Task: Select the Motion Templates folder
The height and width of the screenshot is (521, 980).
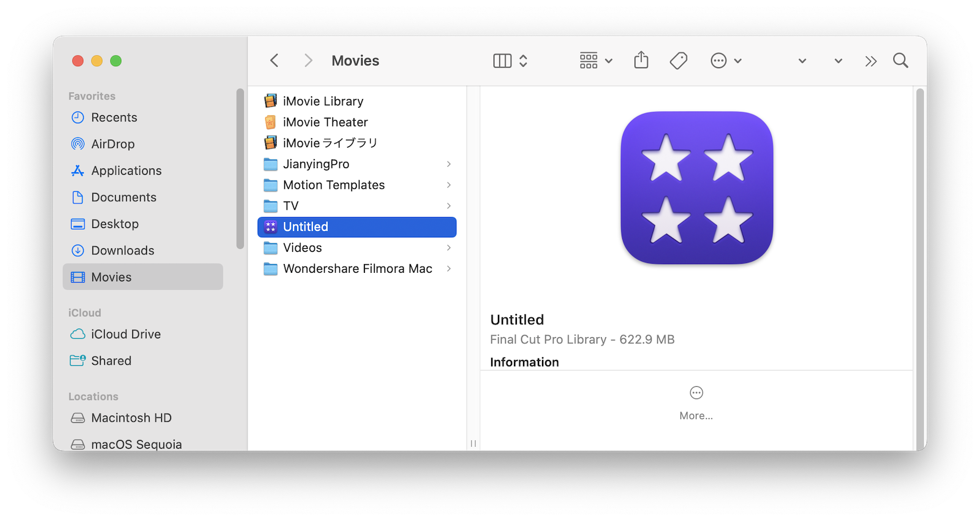Action: click(x=357, y=185)
